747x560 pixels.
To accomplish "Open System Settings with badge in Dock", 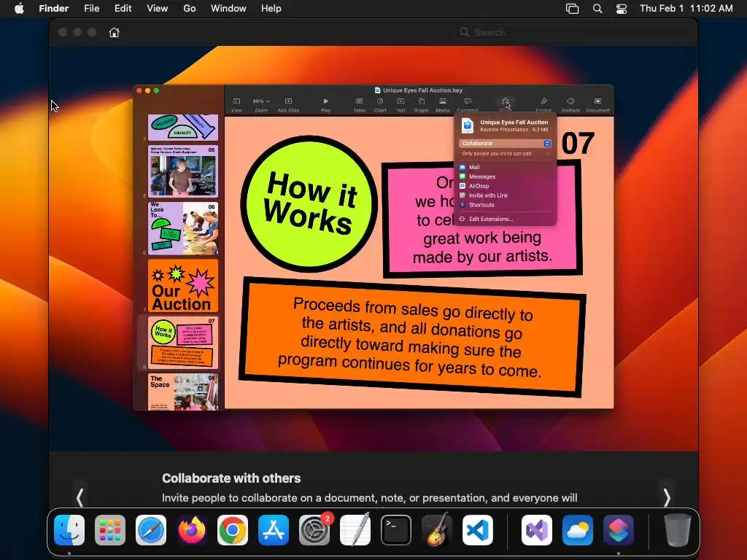I will click(314, 530).
